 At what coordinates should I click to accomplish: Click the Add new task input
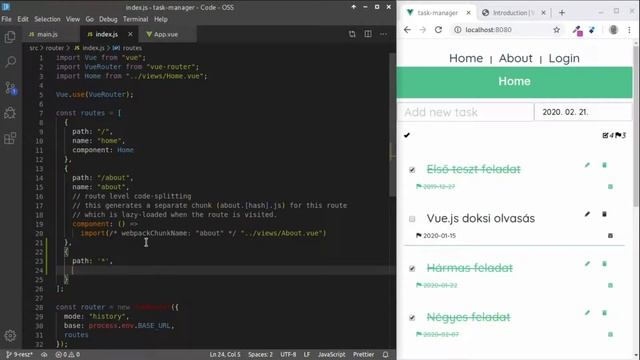click(465, 112)
